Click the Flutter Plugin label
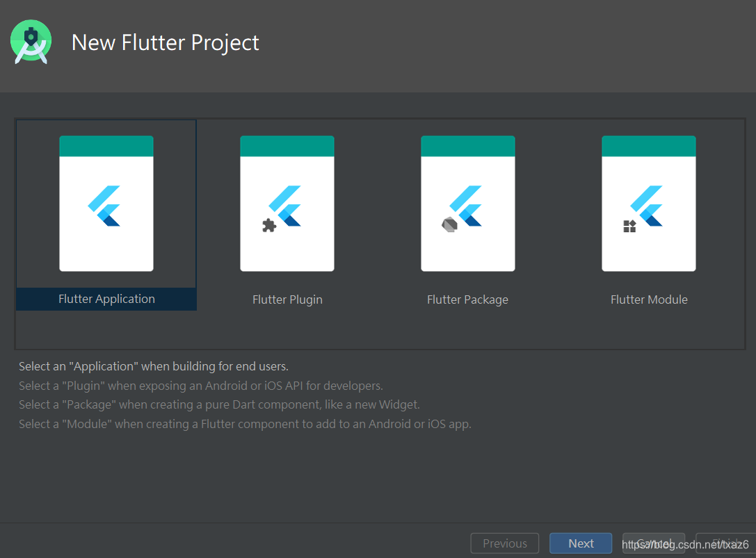Screen dimensions: 756x558 [287, 299]
